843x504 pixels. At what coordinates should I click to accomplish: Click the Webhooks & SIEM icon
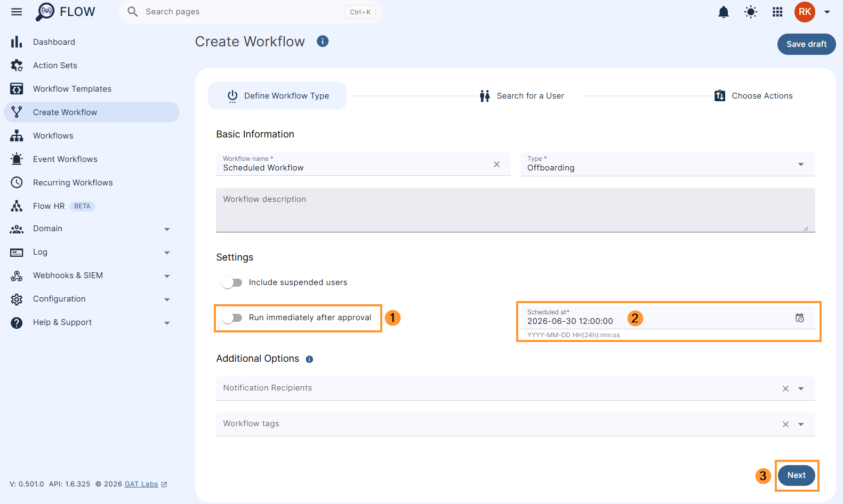point(17,276)
